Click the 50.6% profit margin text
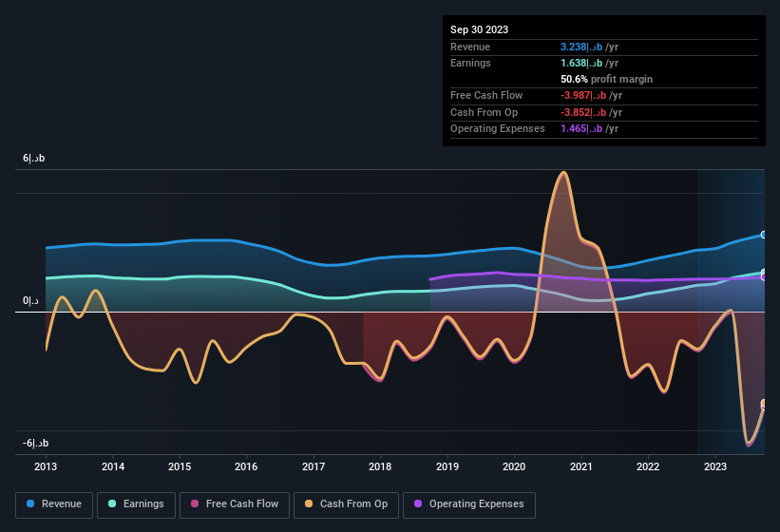 tap(606, 79)
